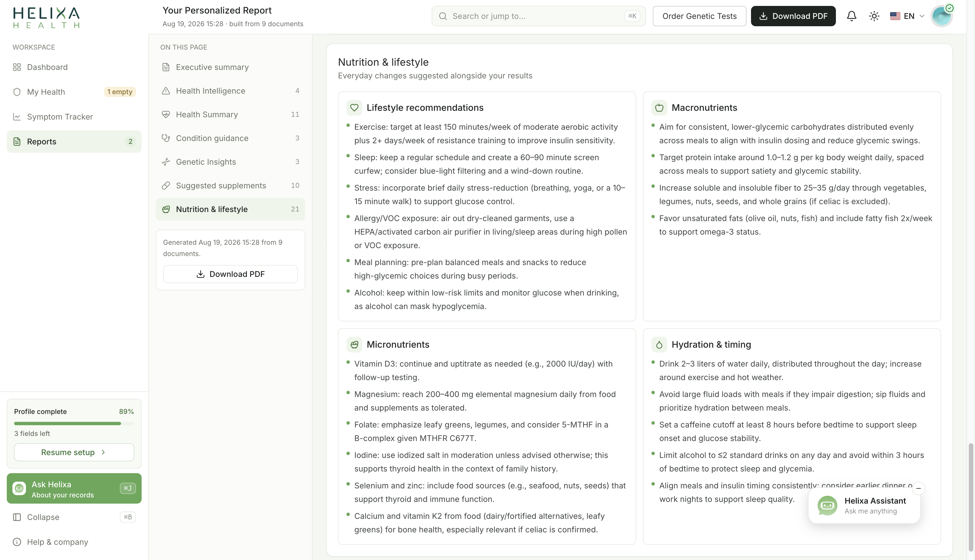This screenshot has height=560, width=975.
Task: Click the '3 fields left' text
Action: pyautogui.click(x=32, y=433)
